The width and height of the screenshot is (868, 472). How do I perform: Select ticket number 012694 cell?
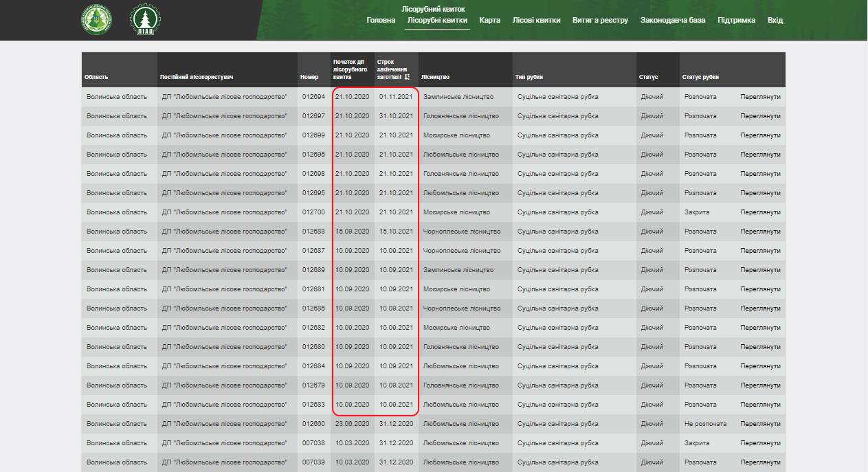313,97
